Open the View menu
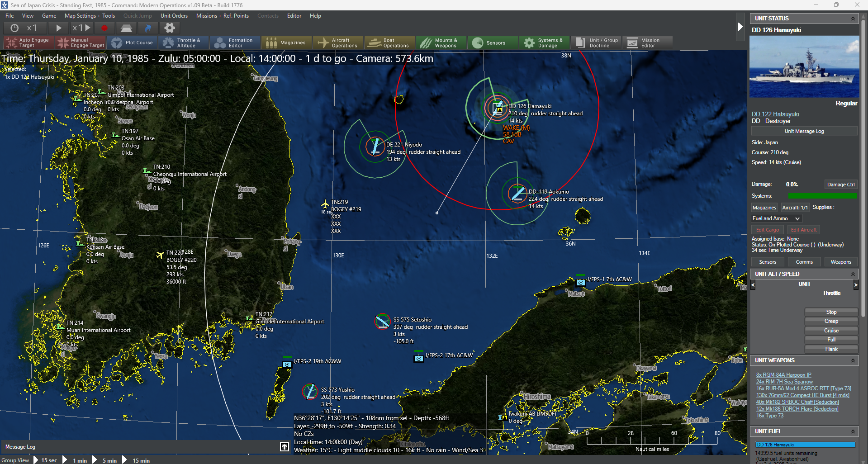Viewport: 868px width, 464px height. coord(28,16)
